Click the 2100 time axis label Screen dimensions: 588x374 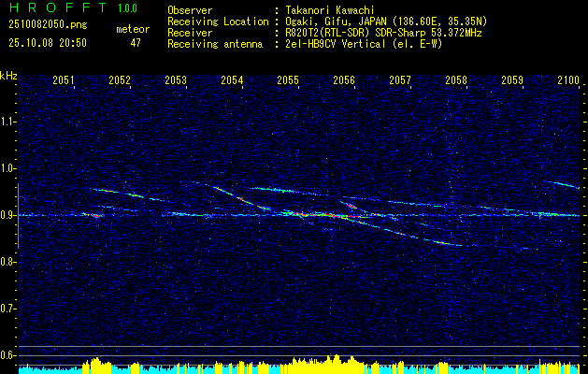point(569,79)
